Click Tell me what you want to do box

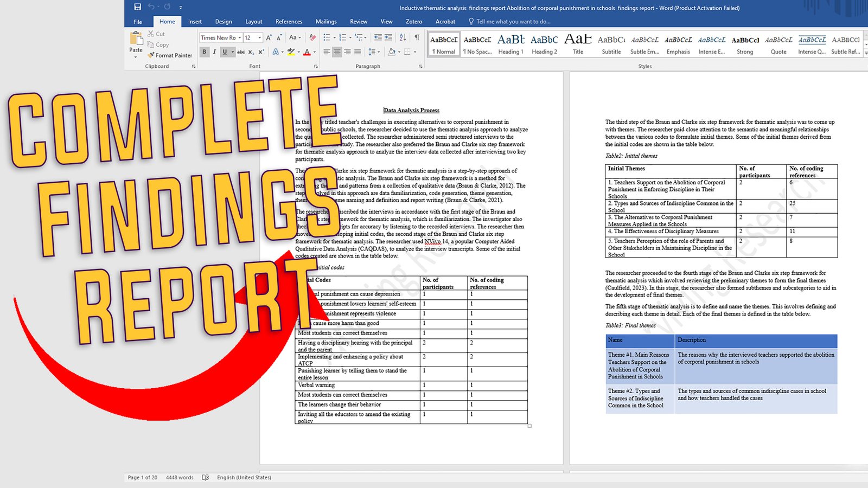tap(509, 22)
